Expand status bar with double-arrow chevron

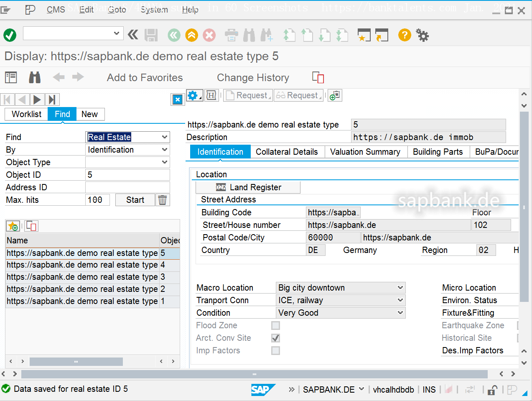coord(292,389)
